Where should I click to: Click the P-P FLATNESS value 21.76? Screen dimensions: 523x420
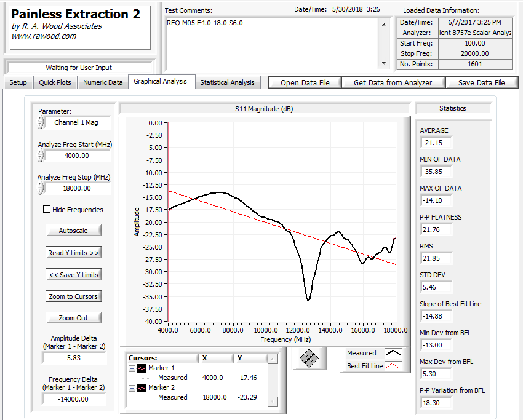436,229
